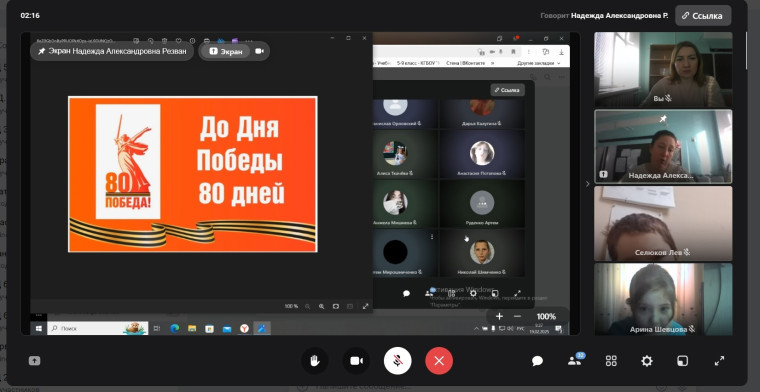The height and width of the screenshot is (392, 760).
Task: Collapse participants sidebar chevron
Action: [x=587, y=184]
